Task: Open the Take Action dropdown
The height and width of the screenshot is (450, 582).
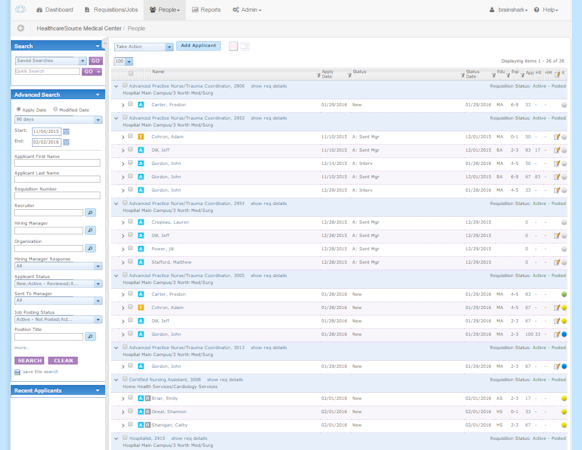Action: 144,47
